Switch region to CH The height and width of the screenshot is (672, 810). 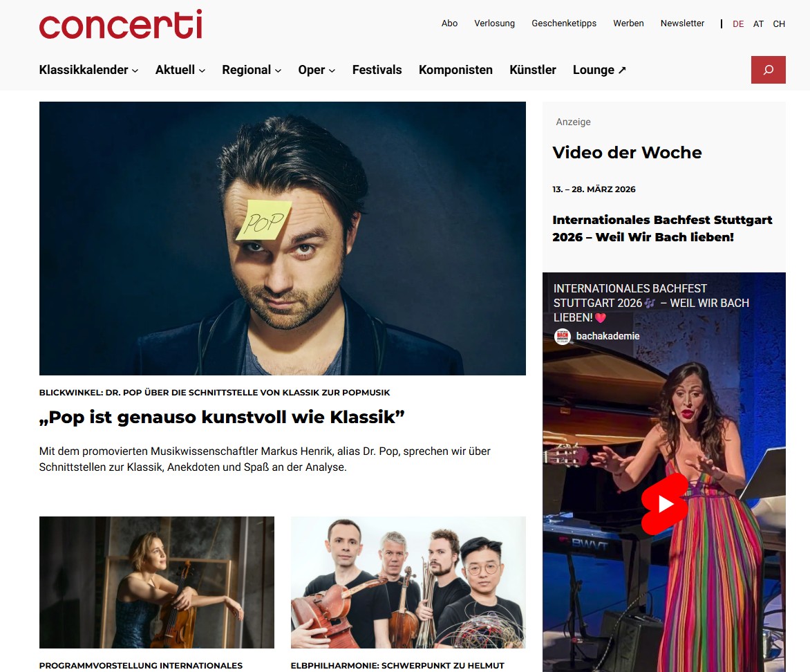(x=778, y=24)
